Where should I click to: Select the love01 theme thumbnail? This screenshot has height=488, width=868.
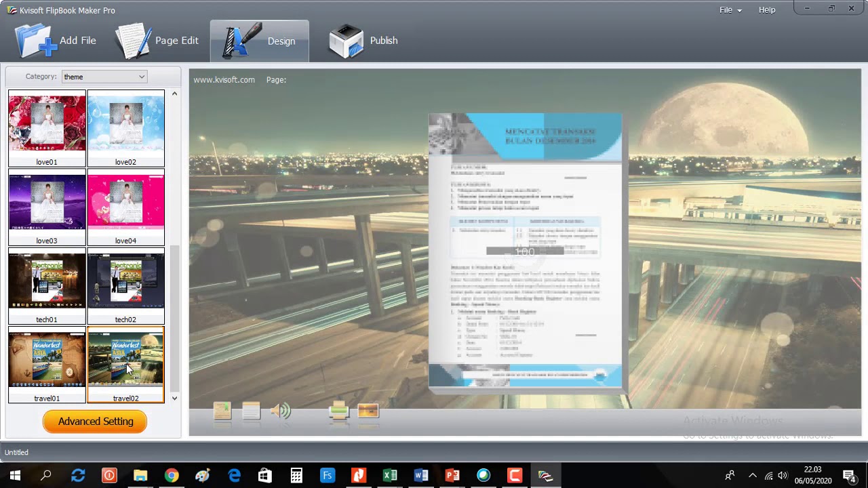pyautogui.click(x=47, y=129)
